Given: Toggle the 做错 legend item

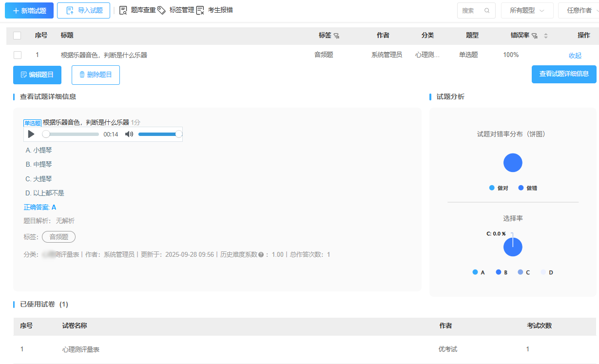Looking at the screenshot, I should pyautogui.click(x=528, y=188).
